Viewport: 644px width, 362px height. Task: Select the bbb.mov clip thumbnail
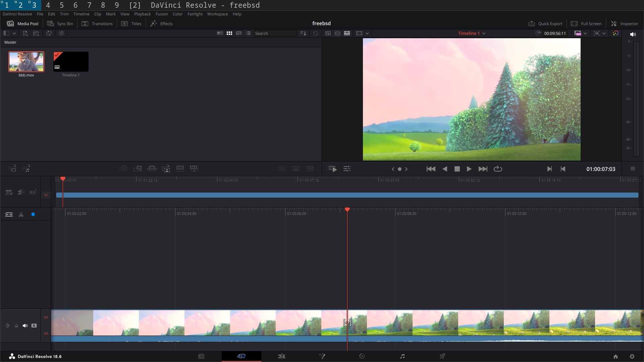26,62
